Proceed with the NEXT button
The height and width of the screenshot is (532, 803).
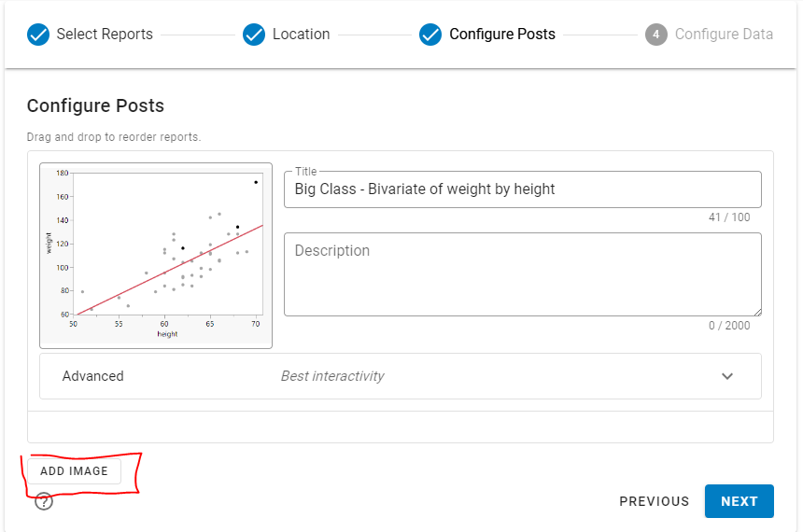pyautogui.click(x=739, y=501)
